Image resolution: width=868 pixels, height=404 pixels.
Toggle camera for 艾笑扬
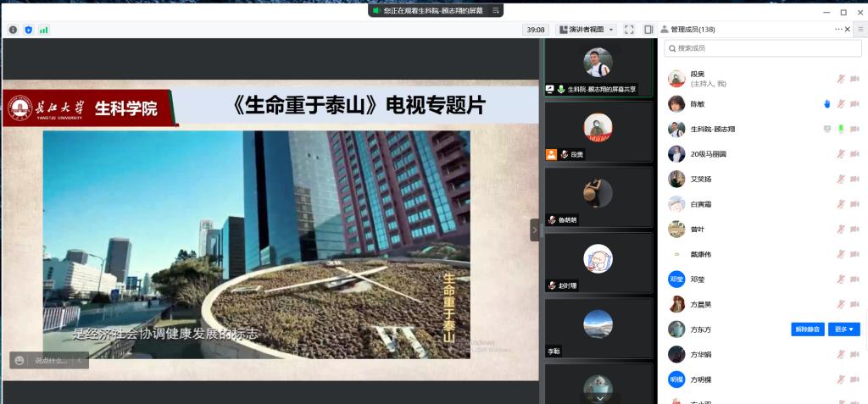click(x=854, y=180)
